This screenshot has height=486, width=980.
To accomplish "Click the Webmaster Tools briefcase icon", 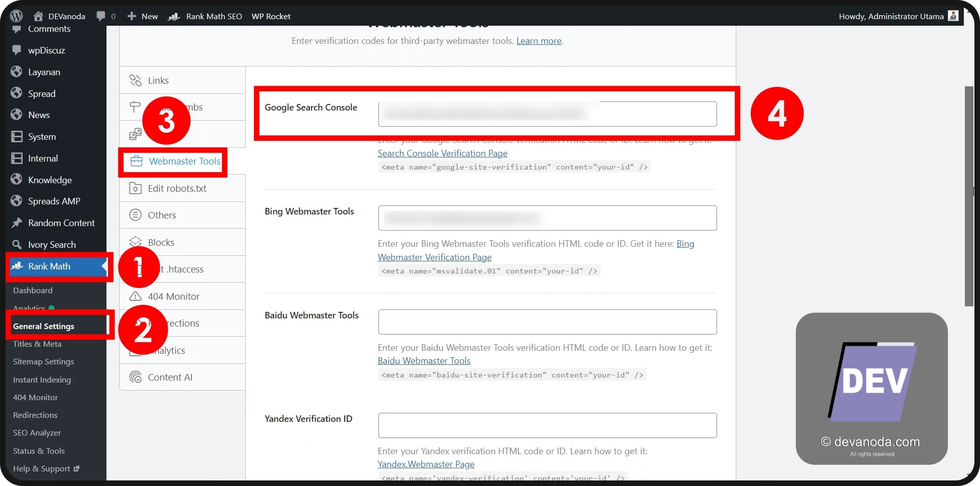I will (x=136, y=161).
